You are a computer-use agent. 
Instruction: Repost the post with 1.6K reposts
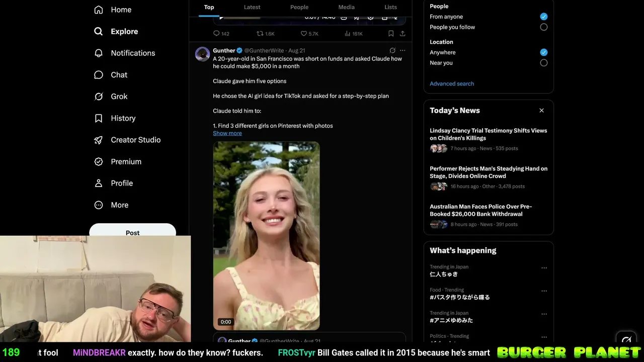pyautogui.click(x=266, y=34)
